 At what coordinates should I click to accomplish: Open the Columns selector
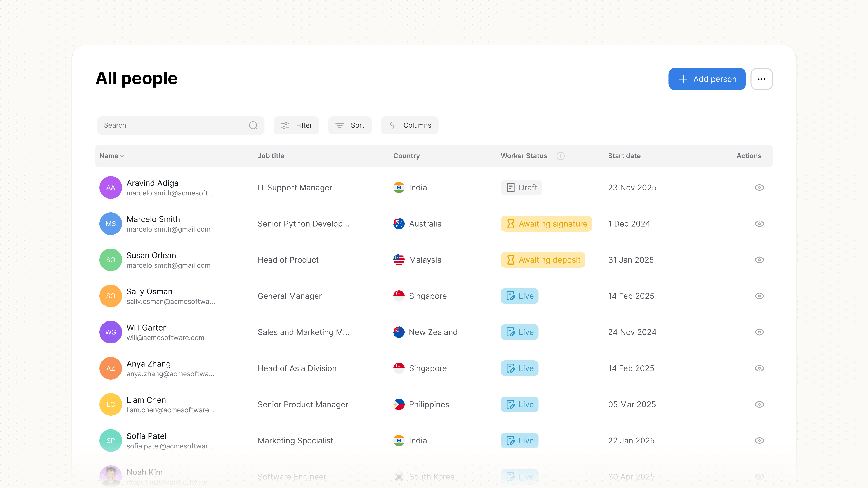409,126
